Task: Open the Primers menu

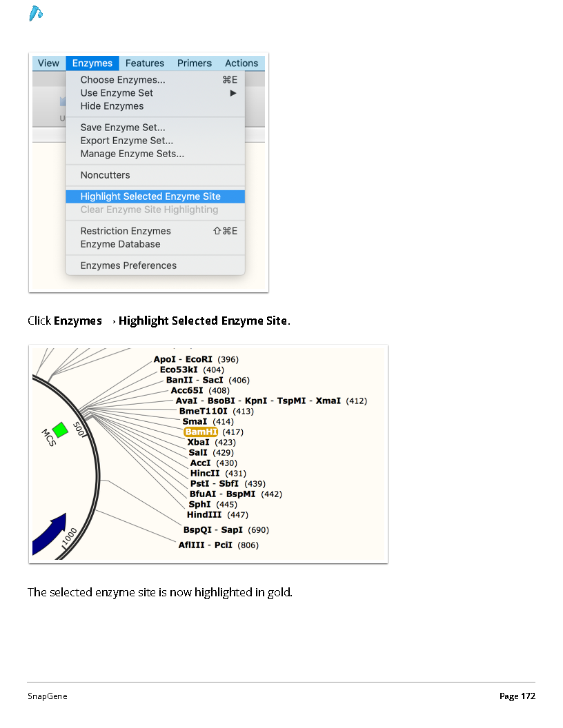Action: [195, 63]
